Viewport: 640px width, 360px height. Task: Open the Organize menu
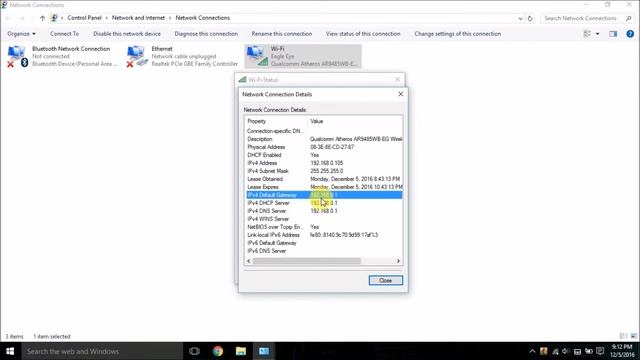pos(21,34)
